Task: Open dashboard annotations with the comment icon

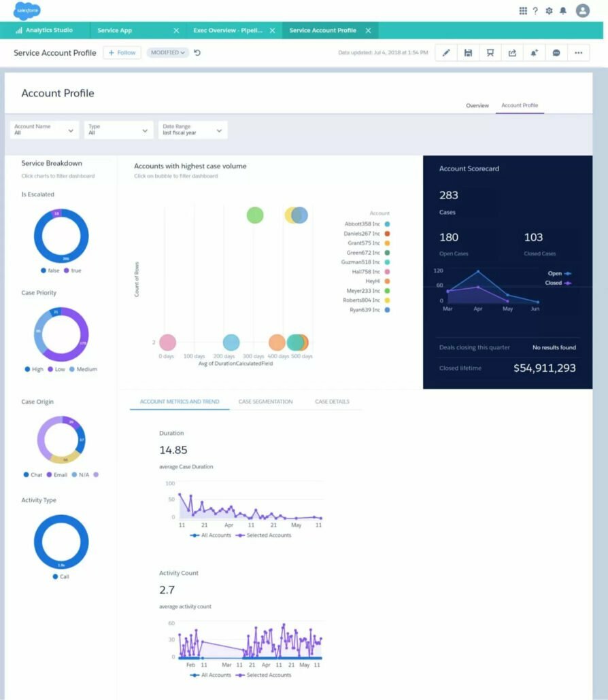Action: pos(556,52)
